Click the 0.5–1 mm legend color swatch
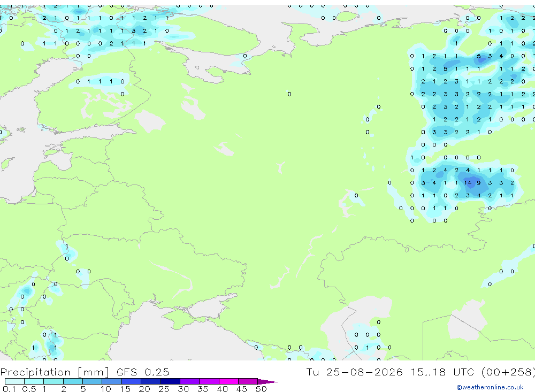This screenshot has height=392, width=535. pos(34,381)
